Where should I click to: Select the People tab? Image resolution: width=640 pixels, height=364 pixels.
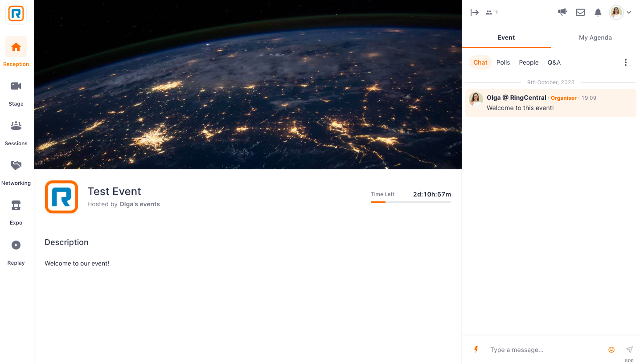(529, 62)
